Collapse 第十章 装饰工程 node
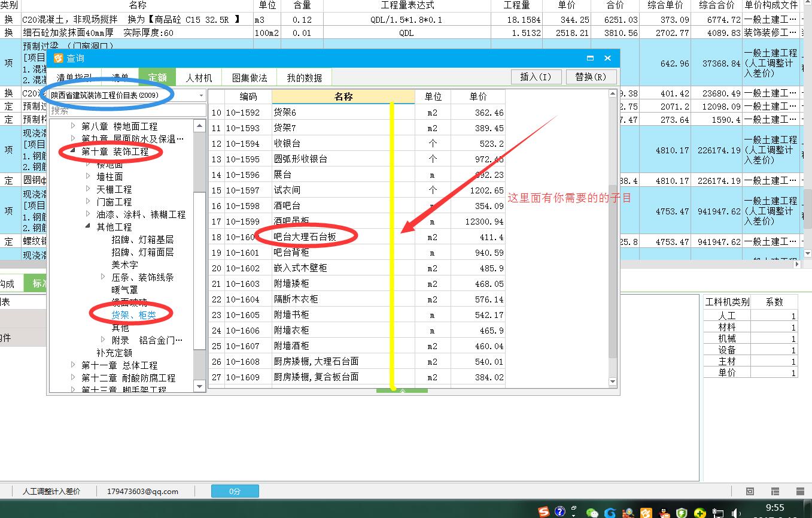The width and height of the screenshot is (812, 518). (74, 152)
